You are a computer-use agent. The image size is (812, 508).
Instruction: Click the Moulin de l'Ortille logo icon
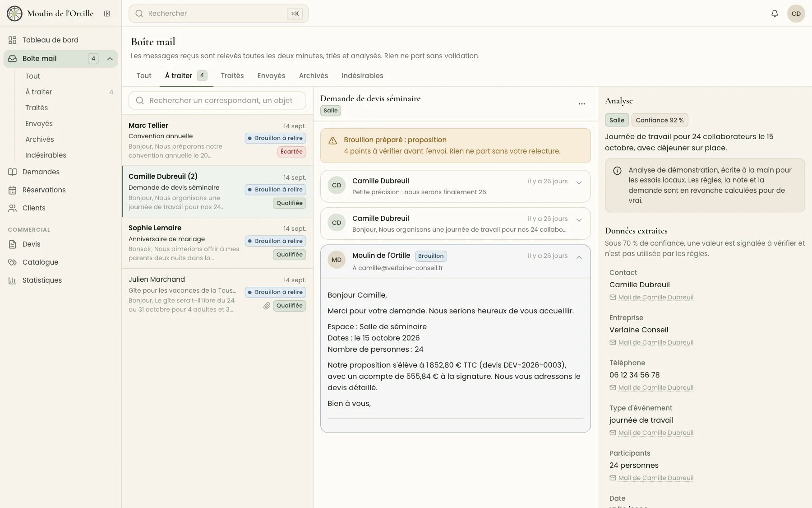(x=14, y=14)
